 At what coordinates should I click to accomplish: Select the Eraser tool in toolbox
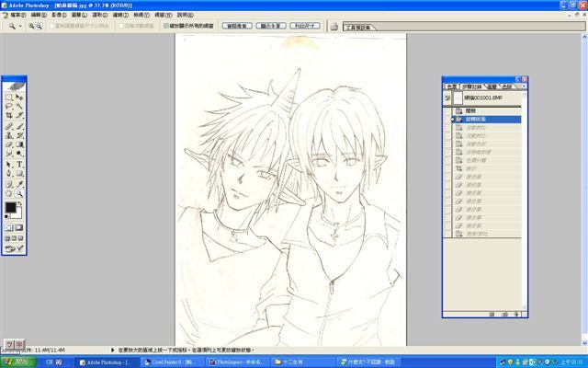pyautogui.click(x=9, y=144)
